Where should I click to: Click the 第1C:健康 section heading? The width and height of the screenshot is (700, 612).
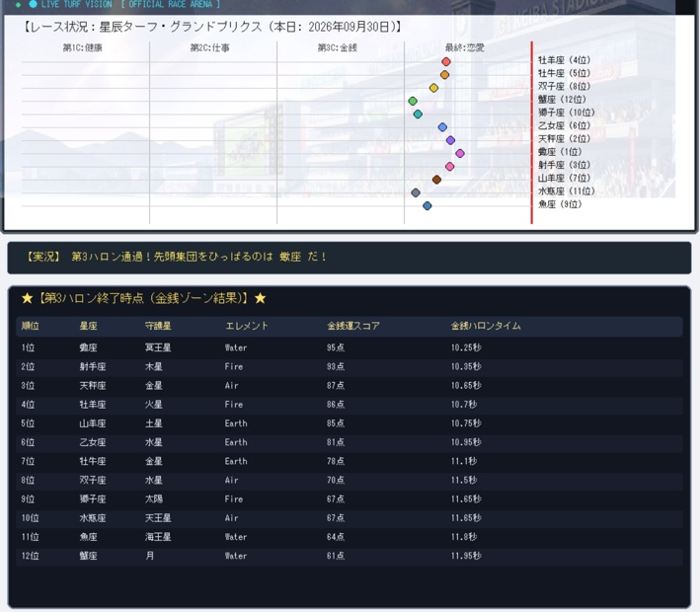[x=83, y=47]
